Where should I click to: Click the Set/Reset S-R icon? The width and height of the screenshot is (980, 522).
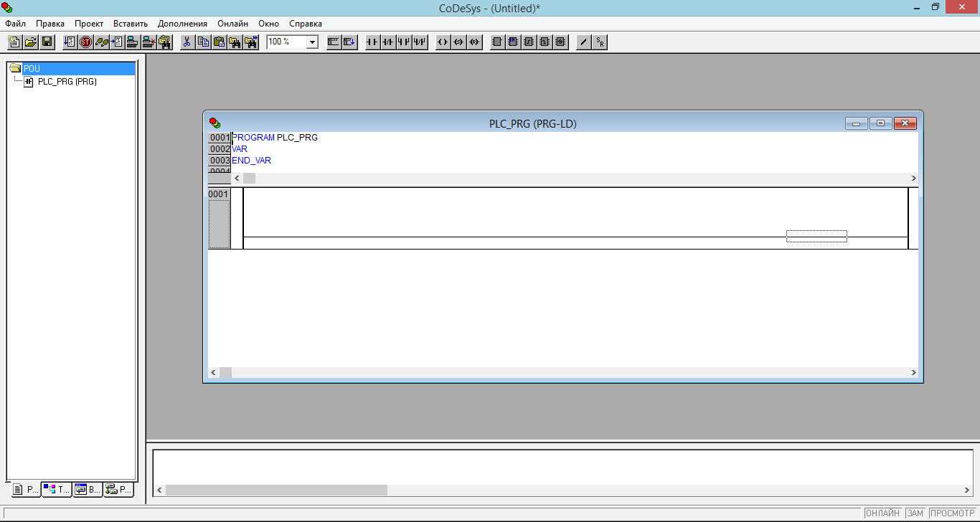[600, 42]
